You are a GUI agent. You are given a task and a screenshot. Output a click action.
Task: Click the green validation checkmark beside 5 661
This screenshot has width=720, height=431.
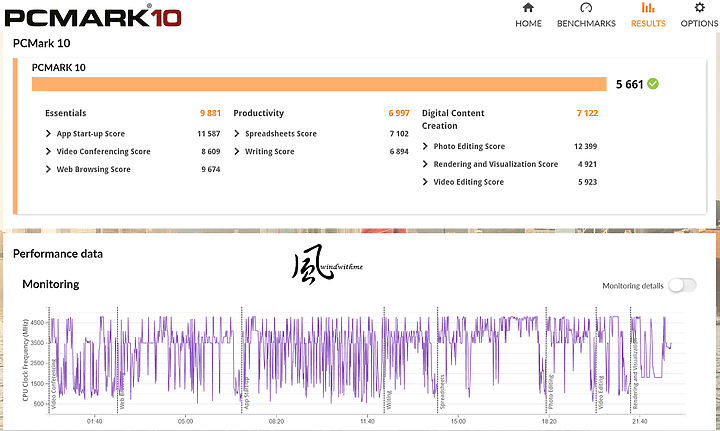coord(652,84)
